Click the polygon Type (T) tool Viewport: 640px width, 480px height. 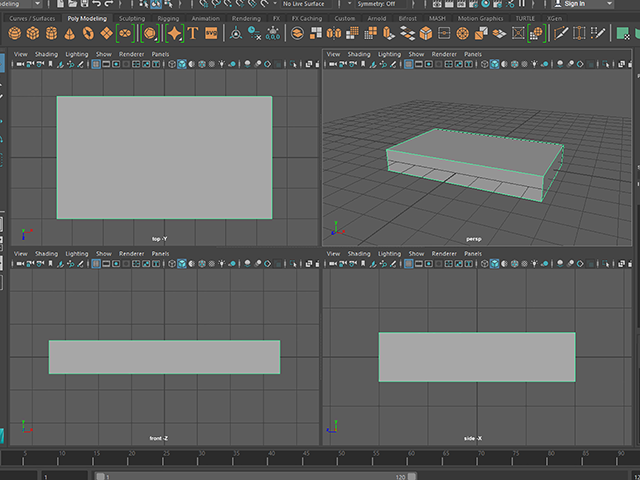pos(193,33)
